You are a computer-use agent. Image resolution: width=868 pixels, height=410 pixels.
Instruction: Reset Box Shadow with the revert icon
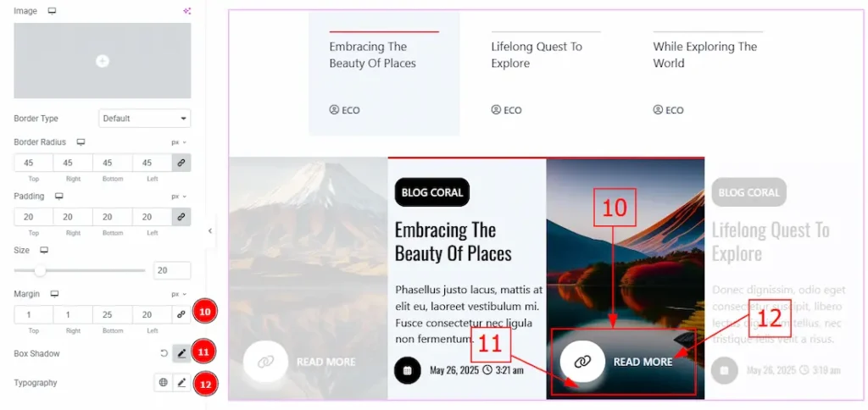(164, 353)
